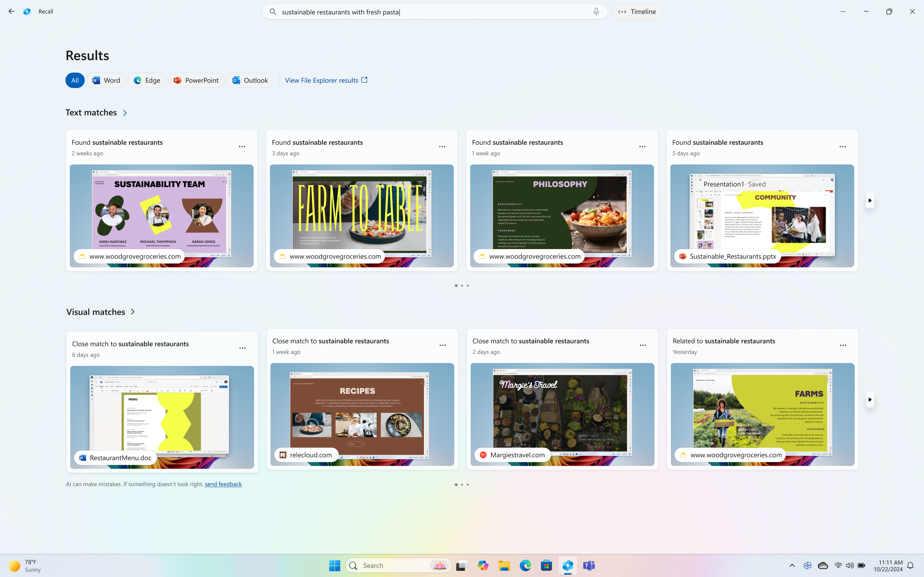Click send feedback link

[223, 484]
